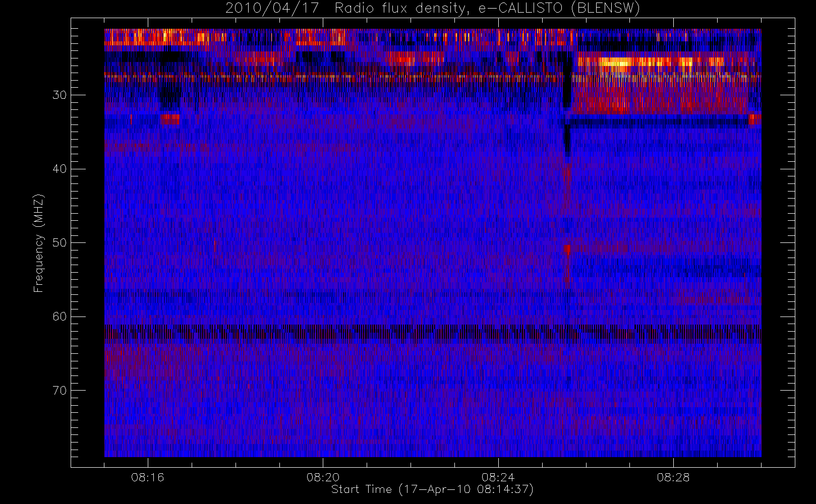Click the 08:20 time tick label

tap(323, 477)
